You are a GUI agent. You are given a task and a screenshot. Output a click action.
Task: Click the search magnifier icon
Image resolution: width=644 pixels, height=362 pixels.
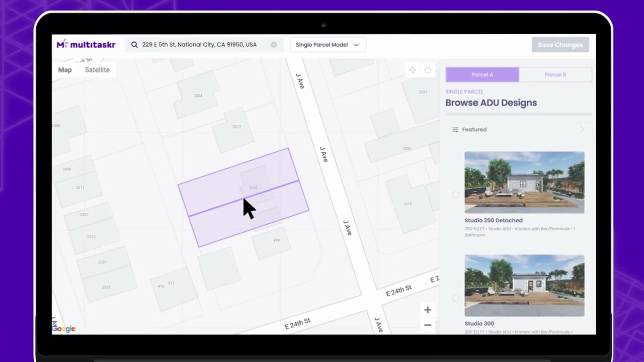(x=134, y=45)
